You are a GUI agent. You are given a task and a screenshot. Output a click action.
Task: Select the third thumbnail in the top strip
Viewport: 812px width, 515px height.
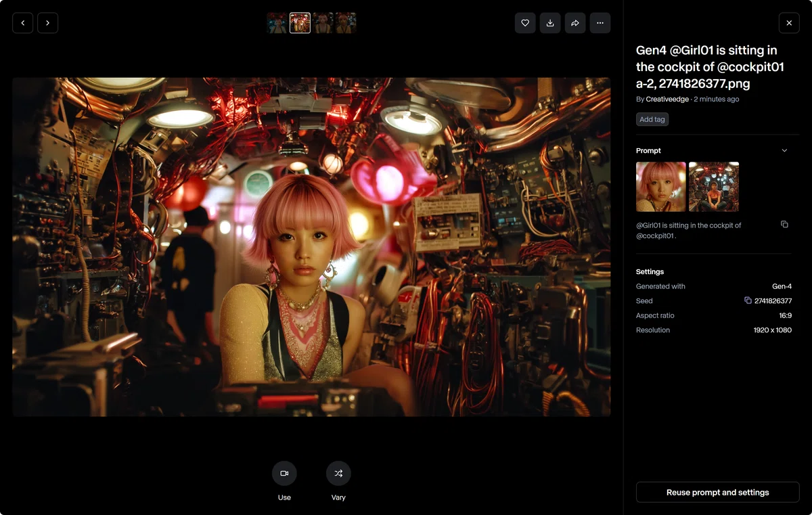(x=323, y=23)
